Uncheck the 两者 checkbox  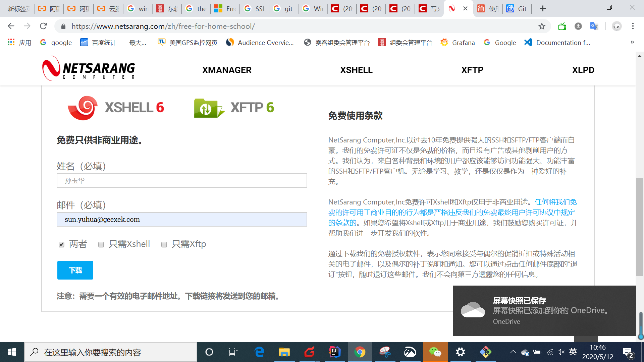[x=61, y=244]
